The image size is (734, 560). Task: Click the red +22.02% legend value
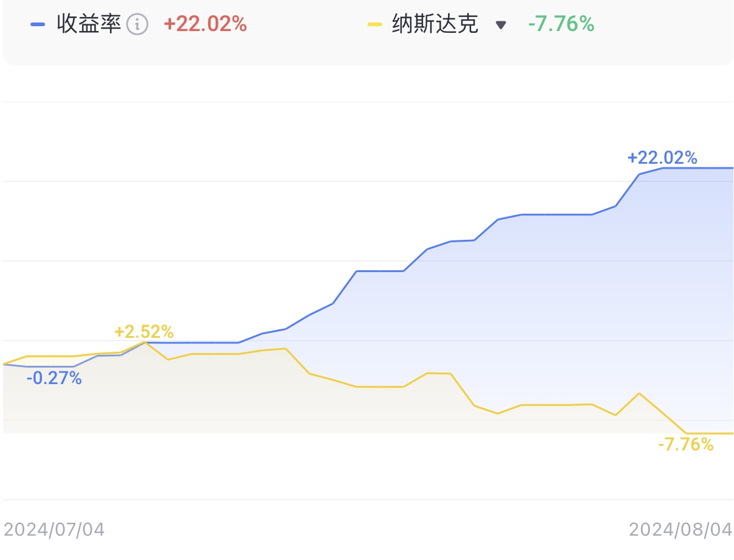[205, 24]
